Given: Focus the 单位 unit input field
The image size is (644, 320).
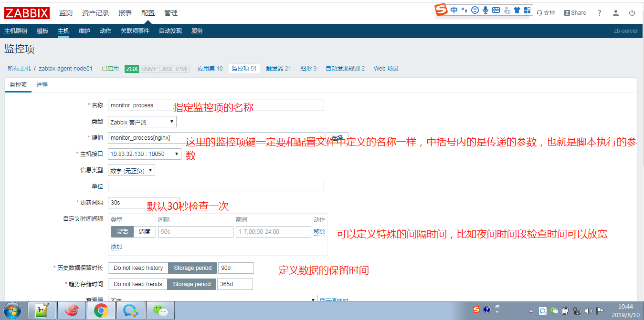Looking at the screenshot, I should 216,186.
